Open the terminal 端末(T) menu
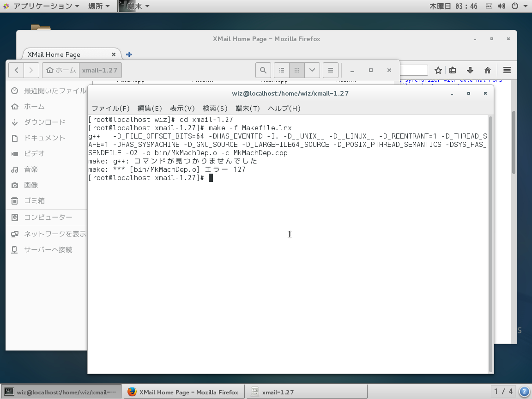 pyautogui.click(x=248, y=108)
